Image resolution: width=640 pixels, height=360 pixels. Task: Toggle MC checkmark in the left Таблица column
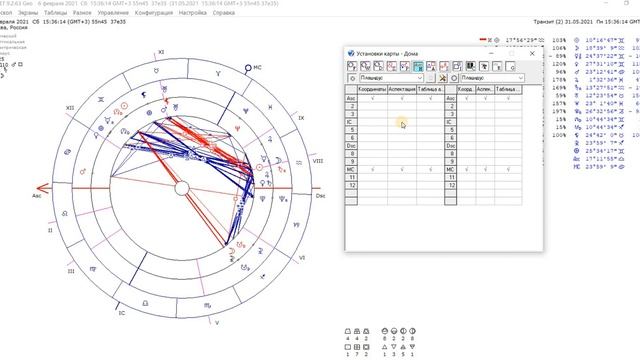coord(430,169)
